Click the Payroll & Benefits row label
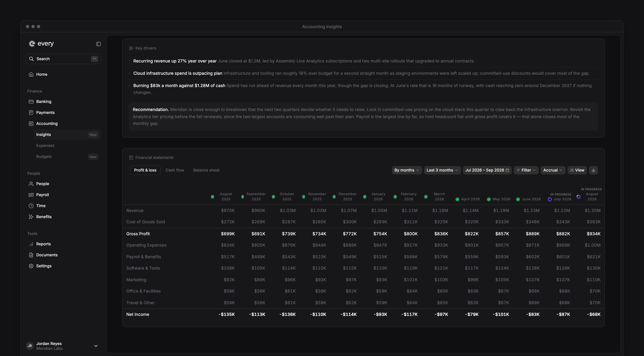Image resolution: width=644 pixels, height=356 pixels. (x=144, y=257)
